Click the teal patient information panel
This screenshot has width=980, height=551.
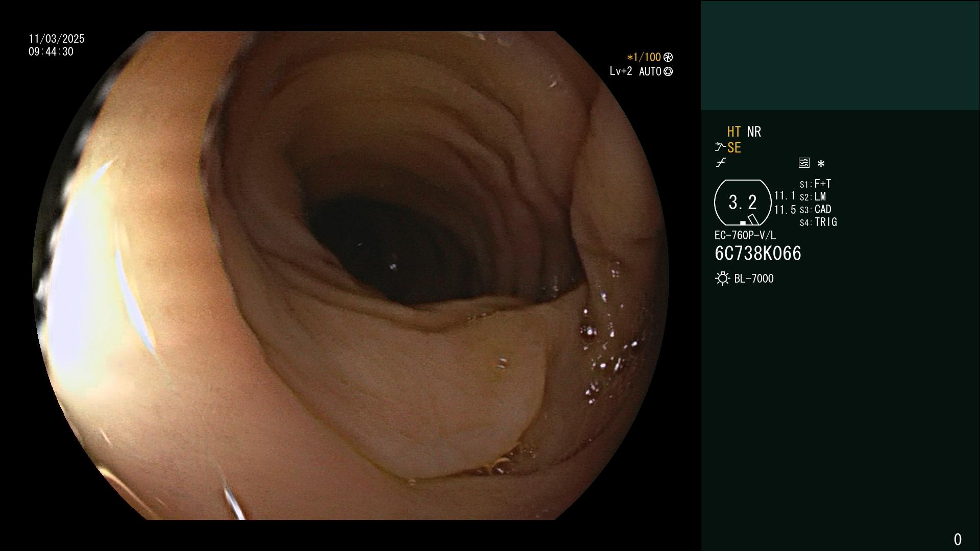click(840, 55)
